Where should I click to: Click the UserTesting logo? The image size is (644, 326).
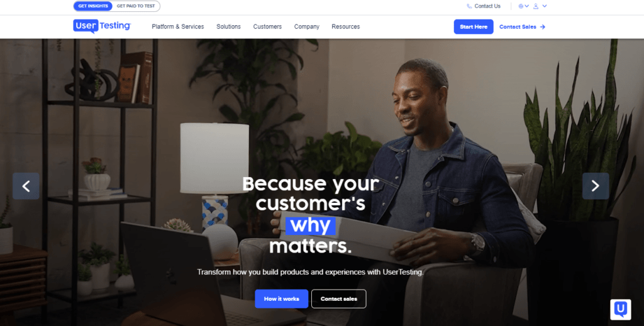click(x=102, y=26)
